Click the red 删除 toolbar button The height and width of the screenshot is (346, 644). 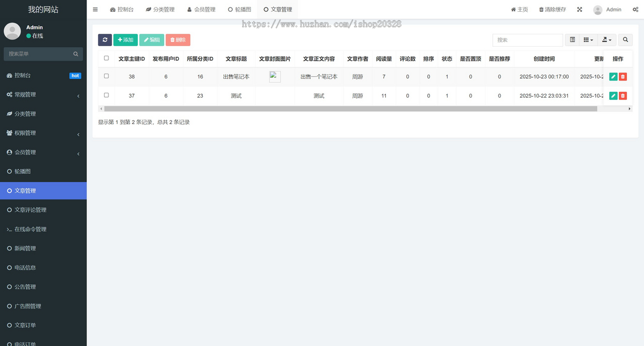pos(178,40)
